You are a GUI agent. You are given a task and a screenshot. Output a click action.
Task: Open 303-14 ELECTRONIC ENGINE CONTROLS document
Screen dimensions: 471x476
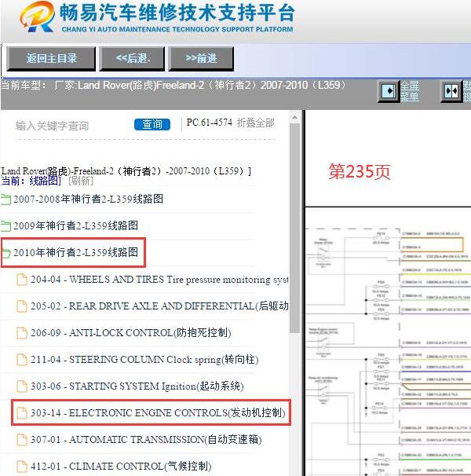[x=158, y=413]
